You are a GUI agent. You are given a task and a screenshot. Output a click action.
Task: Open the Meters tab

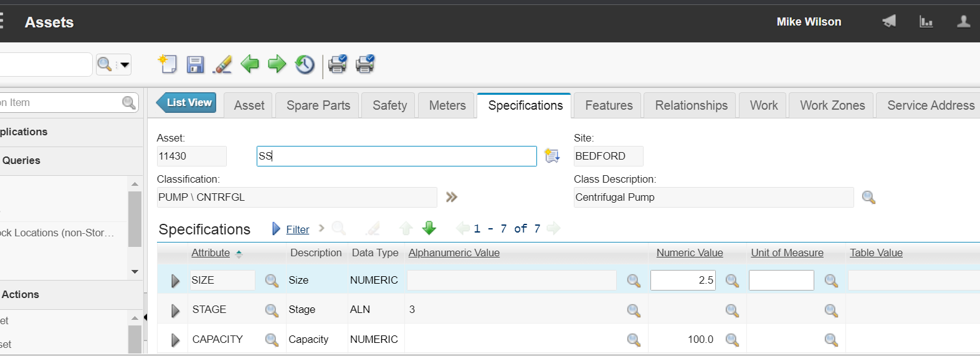coord(447,105)
